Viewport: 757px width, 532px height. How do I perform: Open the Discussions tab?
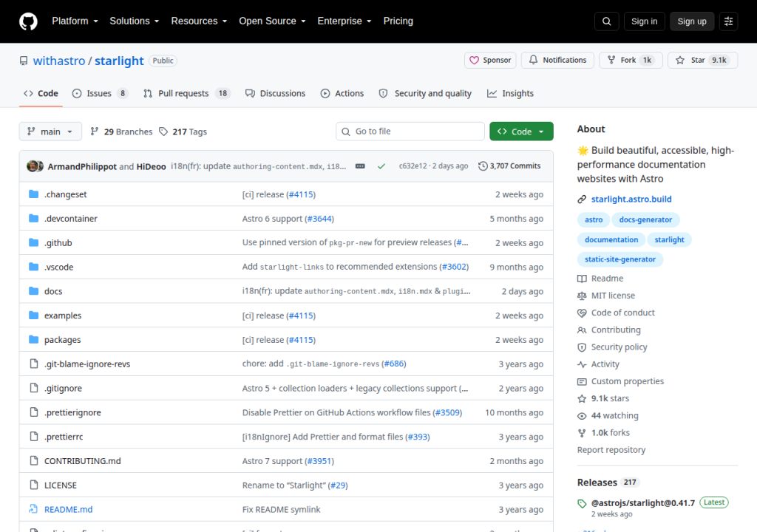point(275,93)
